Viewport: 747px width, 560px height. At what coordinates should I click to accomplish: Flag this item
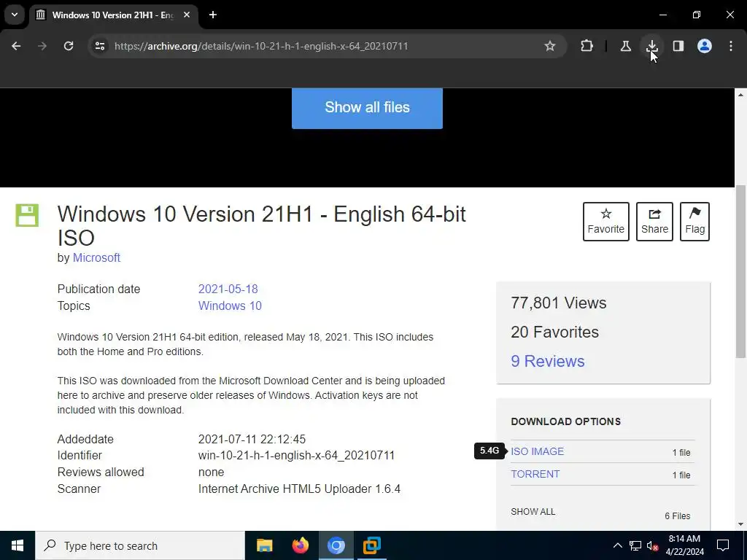point(694,222)
